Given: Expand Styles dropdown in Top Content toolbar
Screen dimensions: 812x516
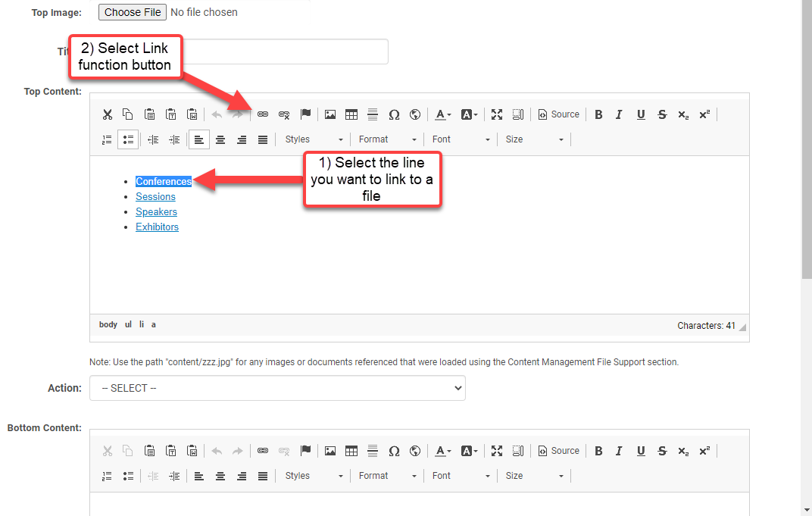Looking at the screenshot, I should coord(314,139).
